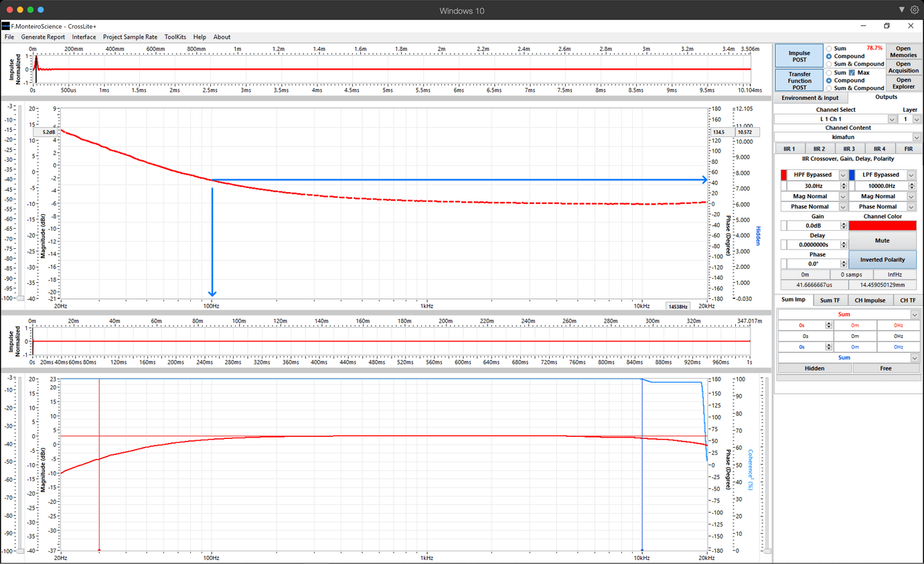Adjust the red 0s time stepper

[x=829, y=325]
